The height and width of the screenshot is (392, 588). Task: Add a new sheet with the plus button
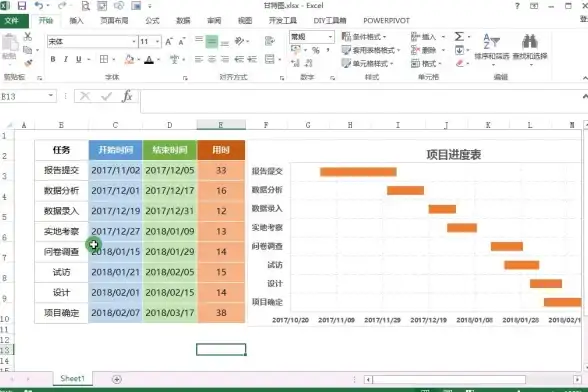pos(117,379)
